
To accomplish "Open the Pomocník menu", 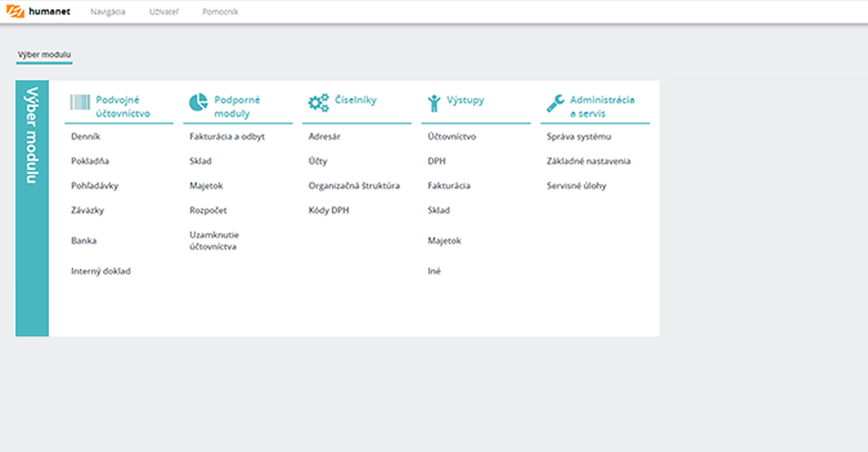I will pyautogui.click(x=221, y=12).
